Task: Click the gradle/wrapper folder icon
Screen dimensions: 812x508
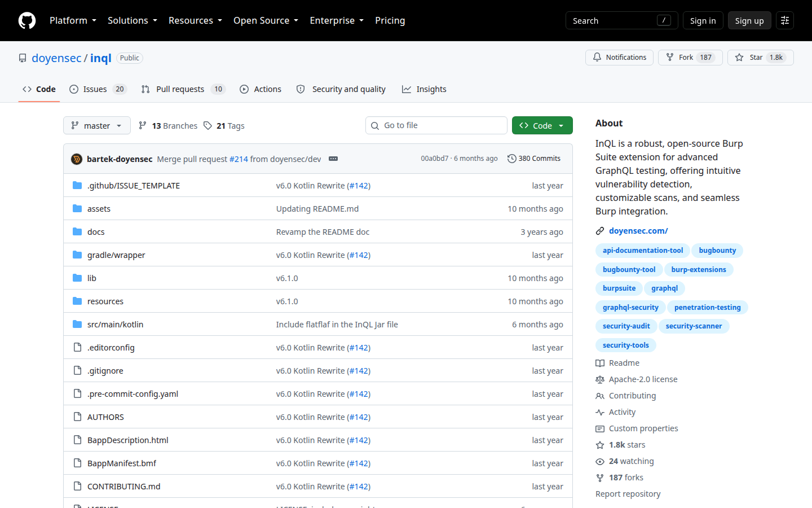Action: 77,255
